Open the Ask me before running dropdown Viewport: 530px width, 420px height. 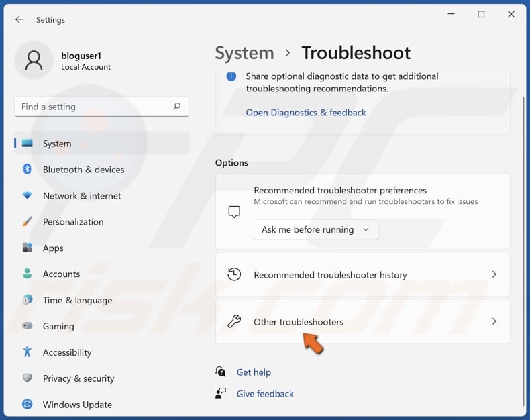pos(316,229)
